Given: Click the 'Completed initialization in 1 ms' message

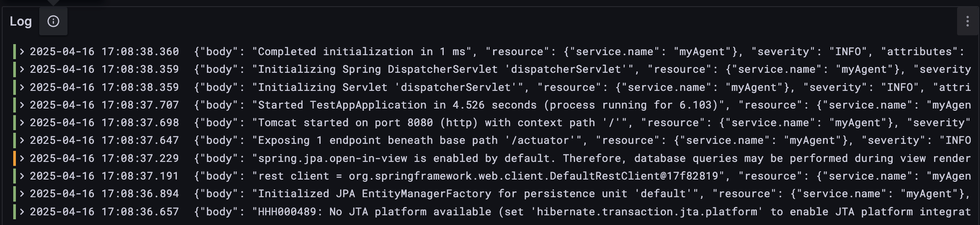Looking at the screenshot, I should pos(362,52).
